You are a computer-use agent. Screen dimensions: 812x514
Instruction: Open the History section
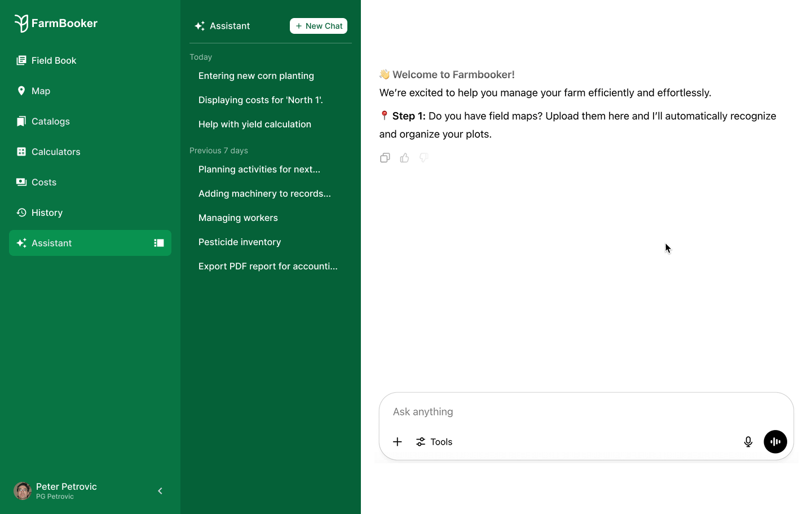[x=47, y=212]
